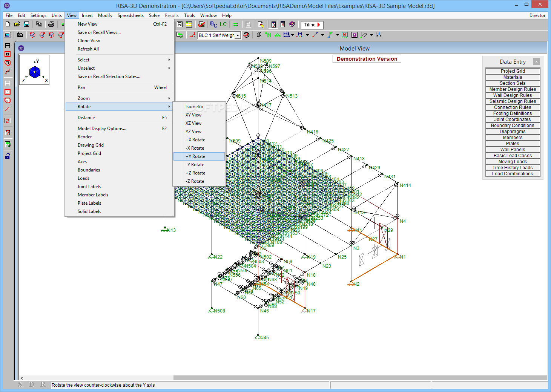Click red Box Select tool icon
551x392 pixels.
click(x=8, y=54)
